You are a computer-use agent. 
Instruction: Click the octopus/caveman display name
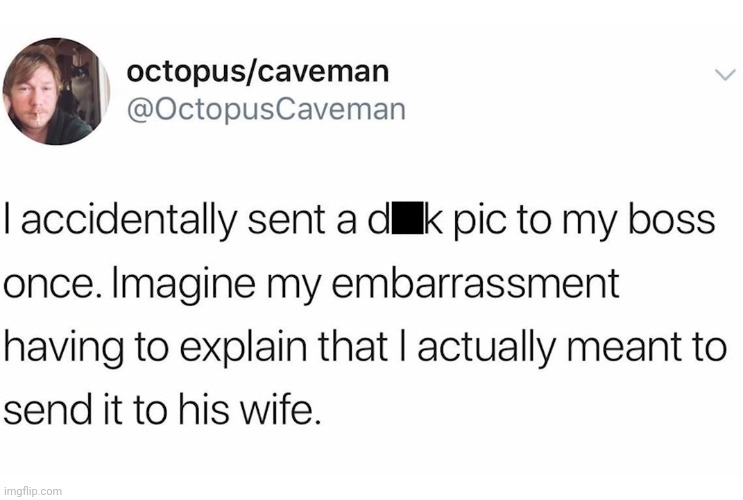coord(257,71)
